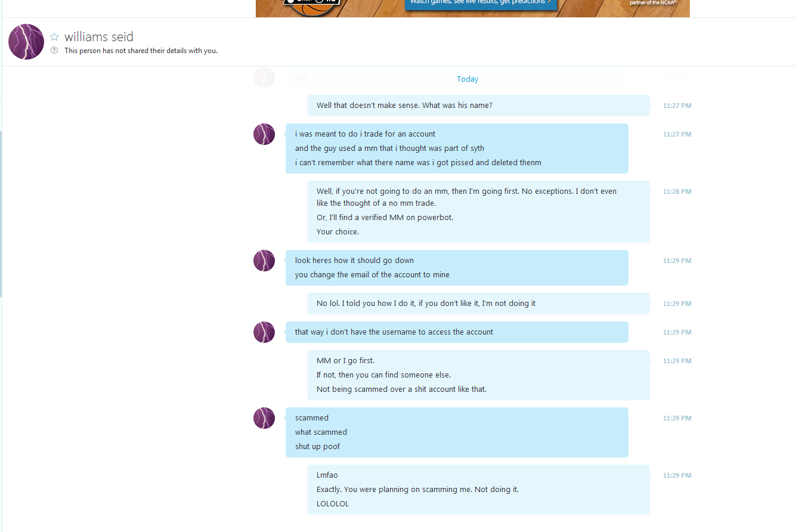This screenshot has height=532, width=796.
Task: Click the 11:28 PM timestamp
Action: pos(677,191)
